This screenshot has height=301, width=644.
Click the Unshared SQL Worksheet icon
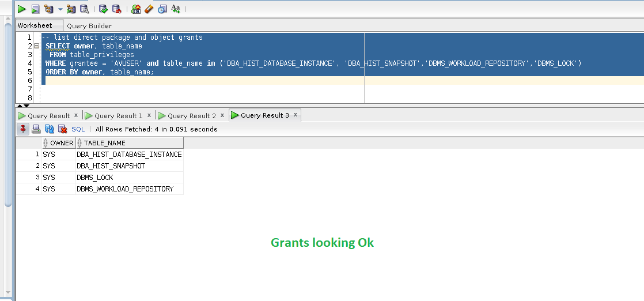tap(136, 9)
